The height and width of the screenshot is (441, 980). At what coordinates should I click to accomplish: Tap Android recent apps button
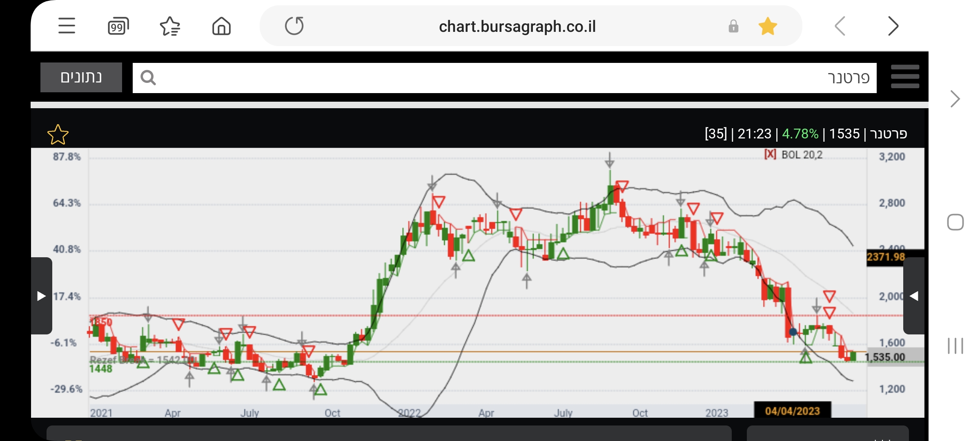point(955,346)
